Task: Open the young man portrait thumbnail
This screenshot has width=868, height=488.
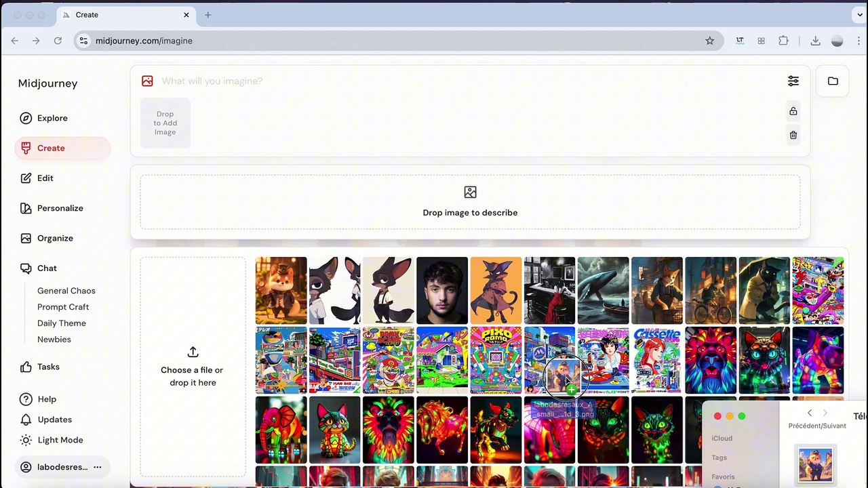Action: point(442,290)
